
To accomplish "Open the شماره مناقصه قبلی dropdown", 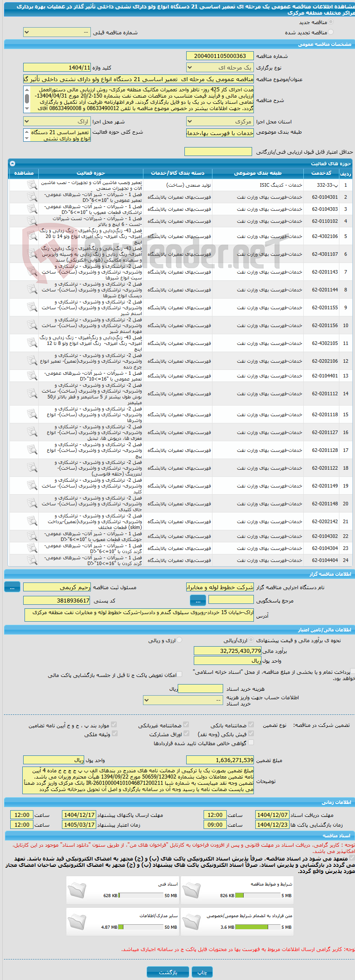I will tap(57, 33).
